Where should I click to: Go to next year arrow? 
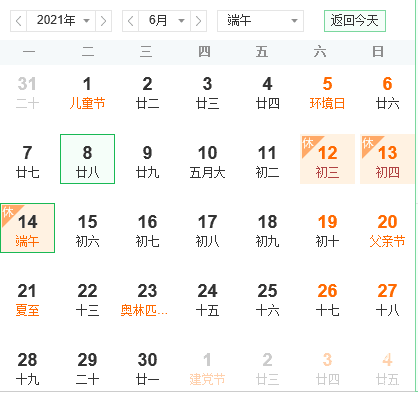103,21
